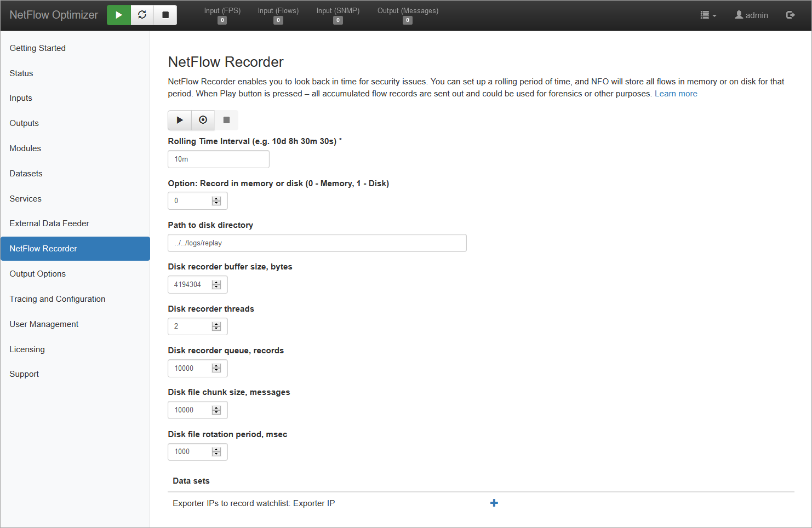The height and width of the screenshot is (528, 812).
Task: Adjust the buffer size spinner arrows
Action: click(x=216, y=285)
